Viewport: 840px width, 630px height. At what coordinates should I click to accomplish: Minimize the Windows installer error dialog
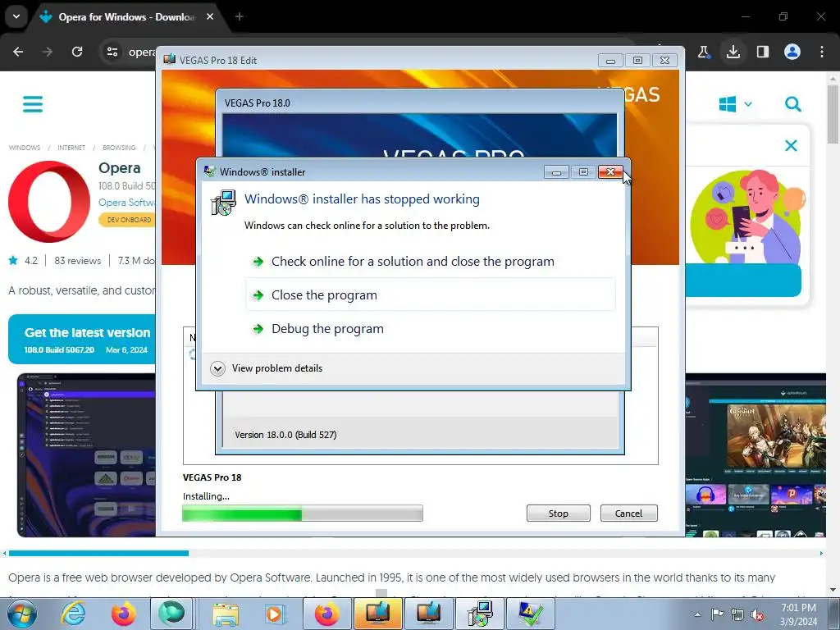point(556,172)
